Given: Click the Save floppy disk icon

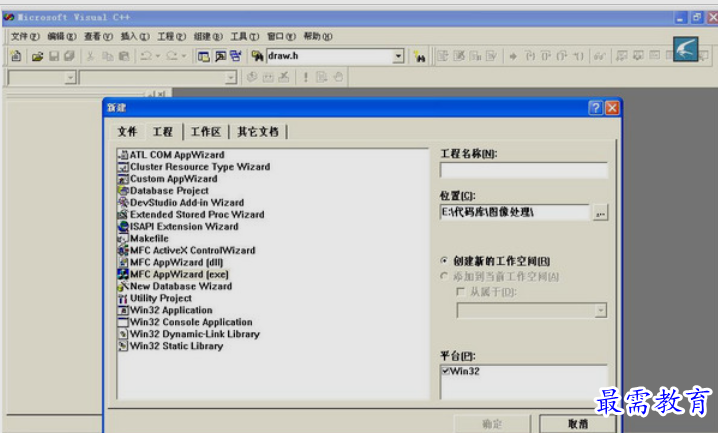Looking at the screenshot, I should pyautogui.click(x=54, y=56).
